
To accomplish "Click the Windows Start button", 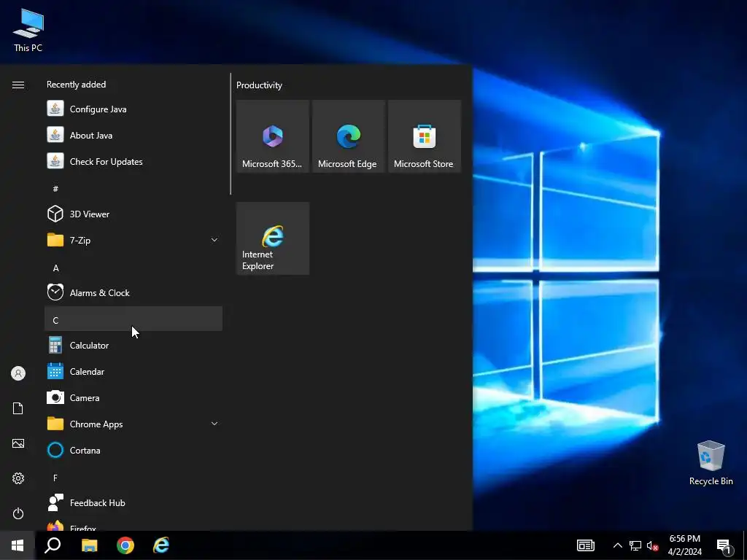I will (x=18, y=545).
